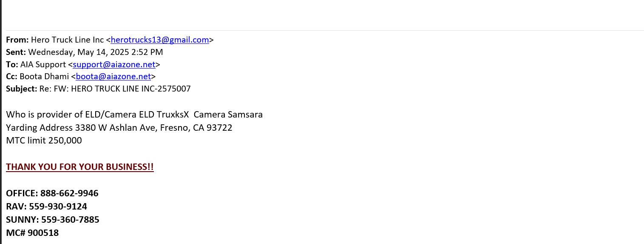Open the boota@aiazone.net Cc link

[x=113, y=77]
